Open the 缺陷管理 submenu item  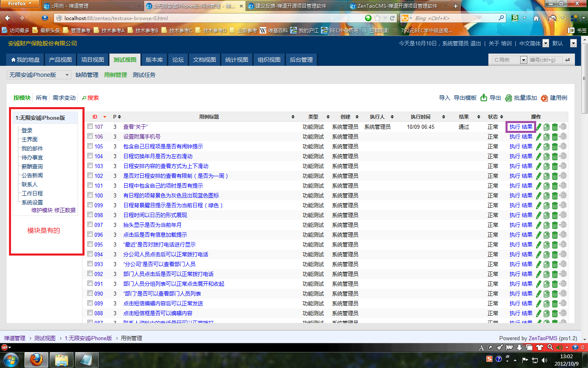pos(87,75)
